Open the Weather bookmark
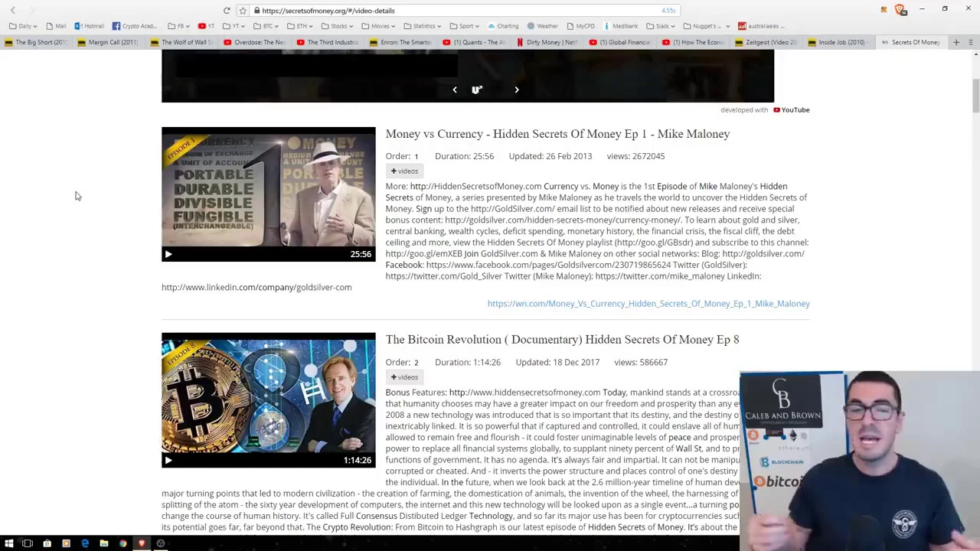The height and width of the screenshot is (551, 980). click(542, 26)
